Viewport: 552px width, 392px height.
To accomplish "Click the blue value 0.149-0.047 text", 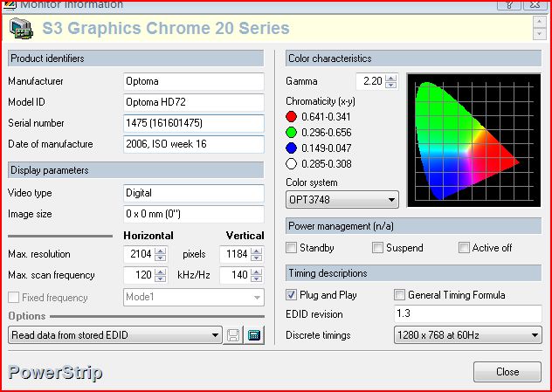I will (327, 148).
